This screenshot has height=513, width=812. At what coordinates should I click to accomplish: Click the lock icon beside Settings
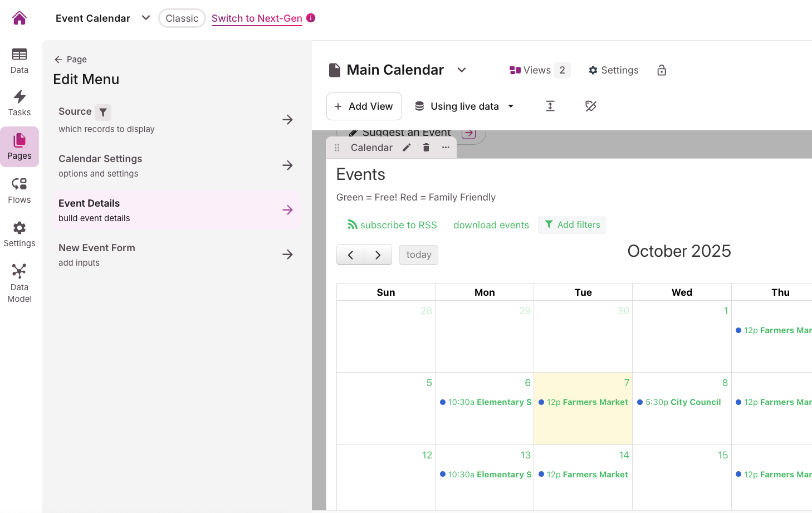click(x=662, y=70)
